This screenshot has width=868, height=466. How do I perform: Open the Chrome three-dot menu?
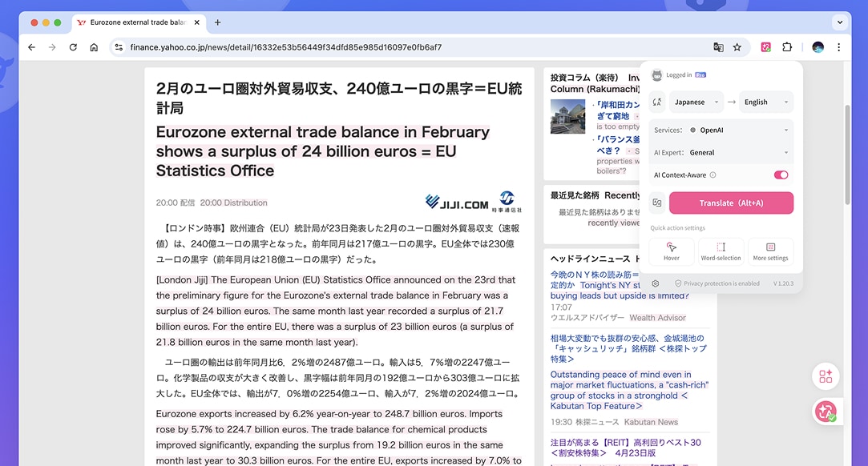(838, 47)
